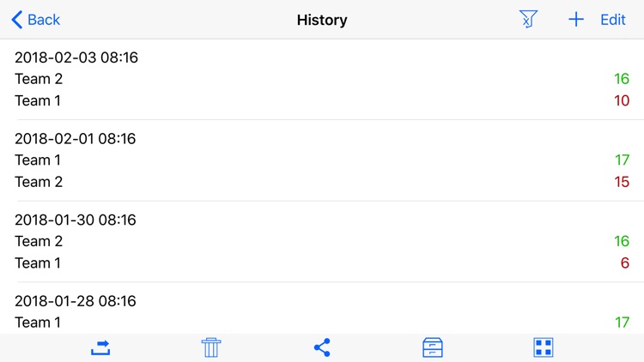Select the 2018-01-28 08:16 game entry

(322, 308)
